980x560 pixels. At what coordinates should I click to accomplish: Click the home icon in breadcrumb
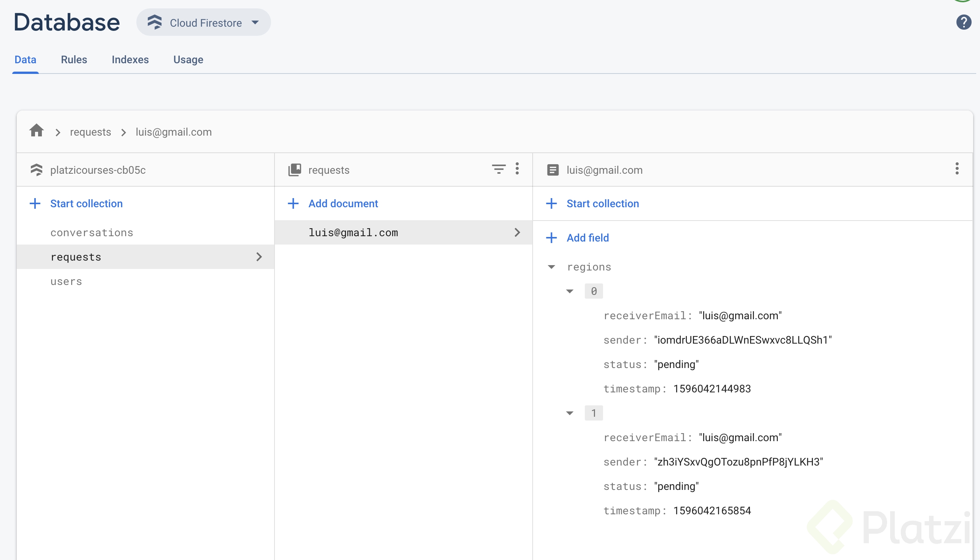coord(37,131)
